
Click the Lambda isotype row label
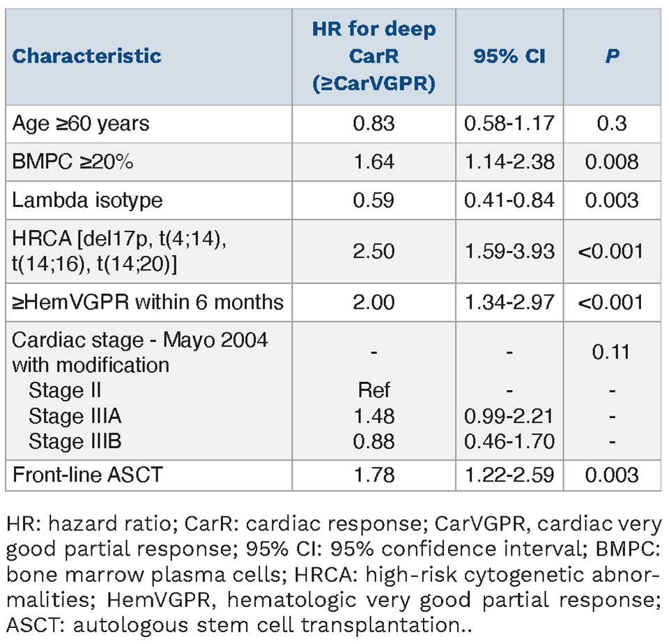click(x=88, y=200)
